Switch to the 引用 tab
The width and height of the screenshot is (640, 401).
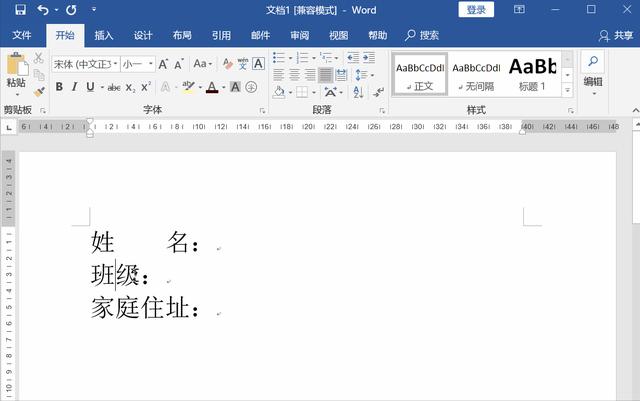pyautogui.click(x=221, y=35)
